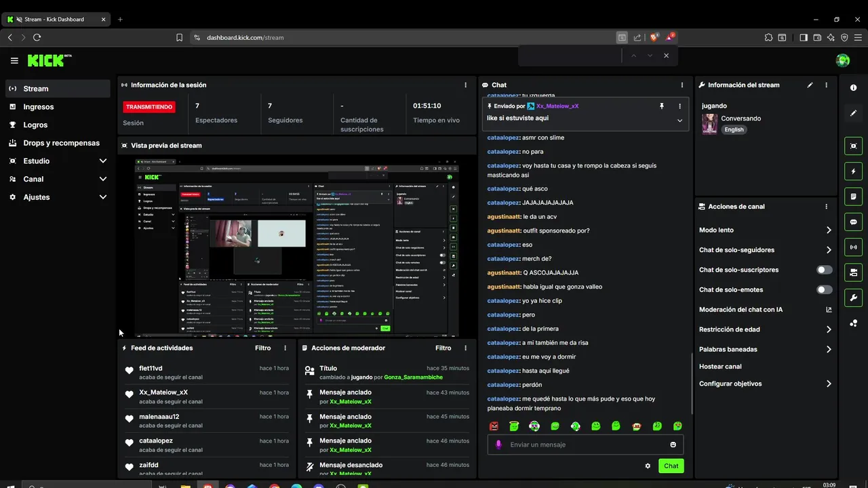
Task: Click Xx_Mateiow_xX in pinned message header
Action: tap(557, 106)
